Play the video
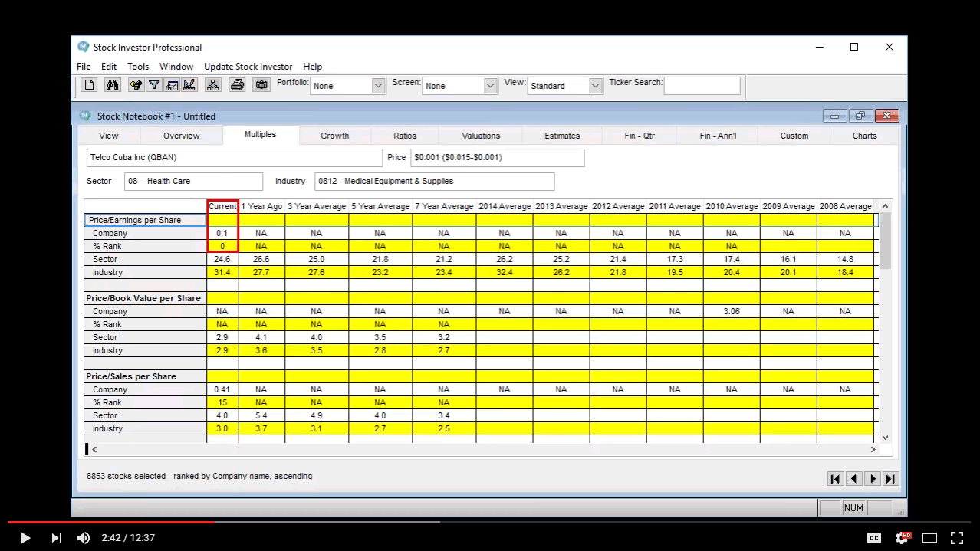 (25, 538)
